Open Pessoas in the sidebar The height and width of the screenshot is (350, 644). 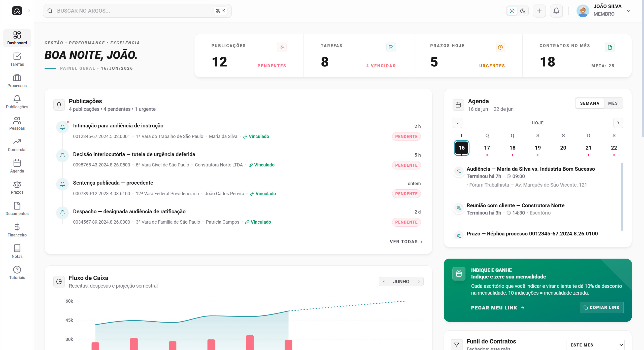(x=17, y=123)
